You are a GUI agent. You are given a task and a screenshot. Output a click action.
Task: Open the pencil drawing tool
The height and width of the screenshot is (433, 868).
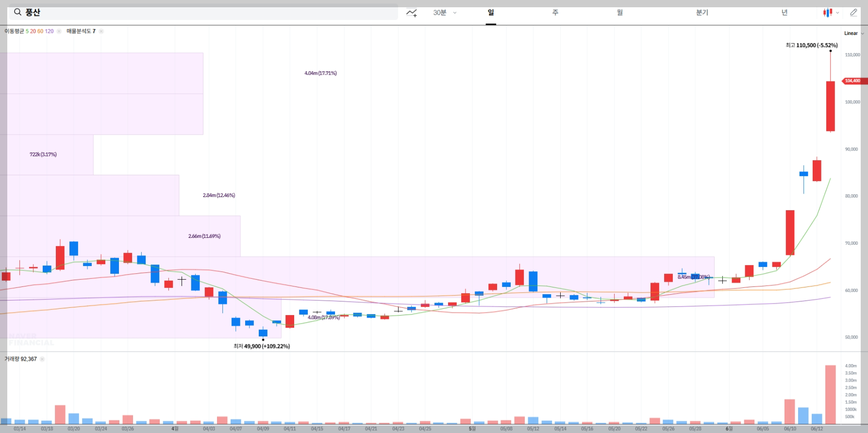point(853,13)
